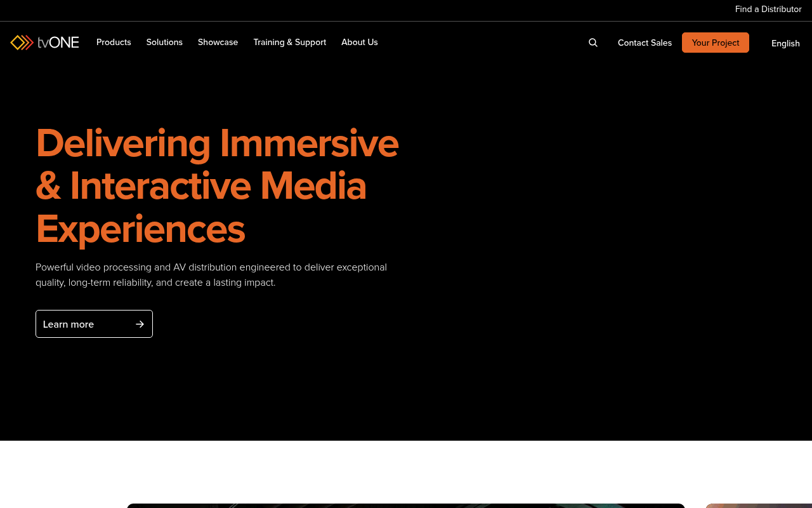Click the Delivering Immersive headline text
The height and width of the screenshot is (508, 812).
coord(217,185)
